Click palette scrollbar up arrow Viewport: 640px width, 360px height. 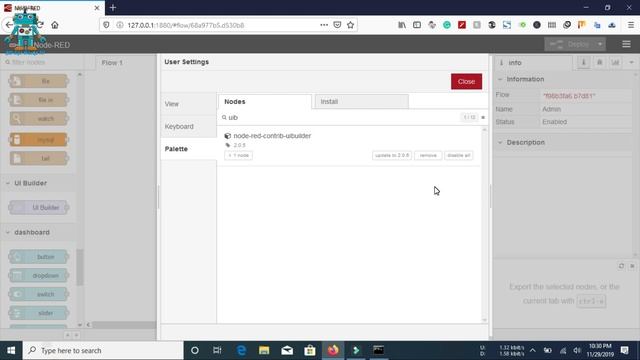pyautogui.click(x=80, y=75)
